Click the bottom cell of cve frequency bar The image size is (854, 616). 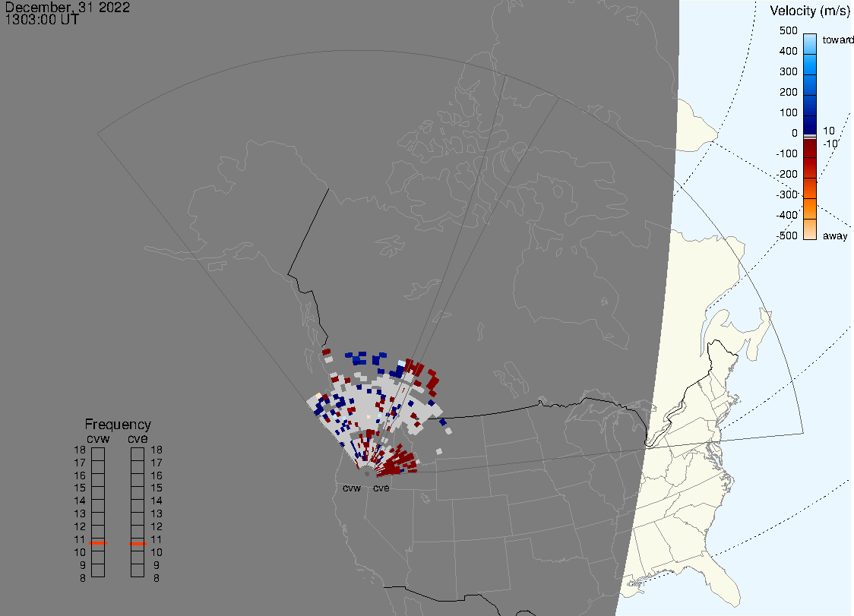[138, 570]
